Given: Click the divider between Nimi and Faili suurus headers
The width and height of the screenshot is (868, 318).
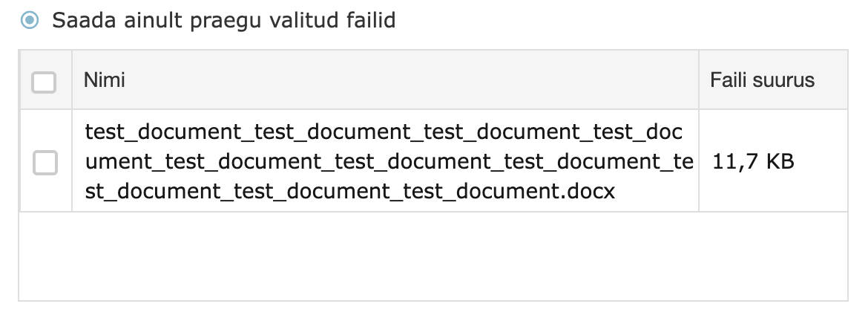Looking at the screenshot, I should [699, 80].
